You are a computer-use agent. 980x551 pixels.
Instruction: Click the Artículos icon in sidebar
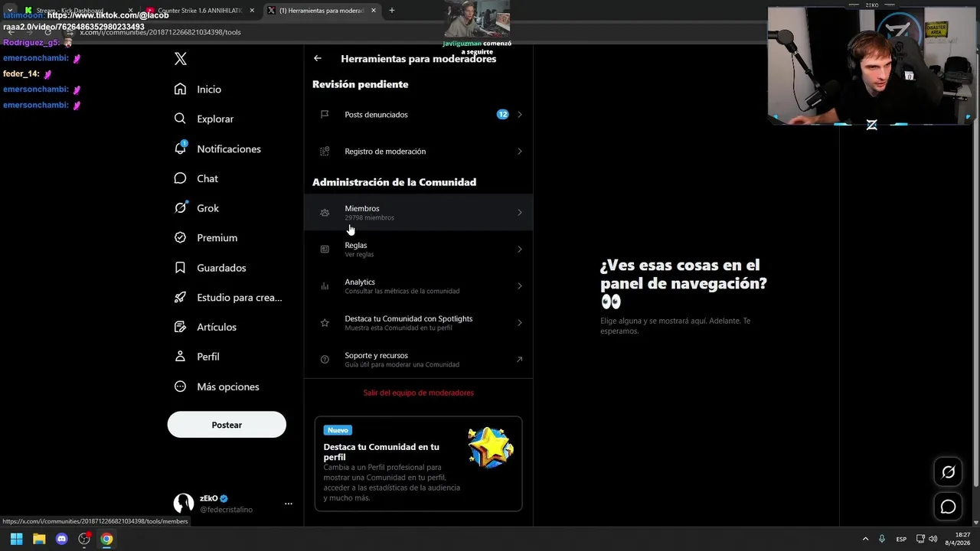pyautogui.click(x=180, y=327)
